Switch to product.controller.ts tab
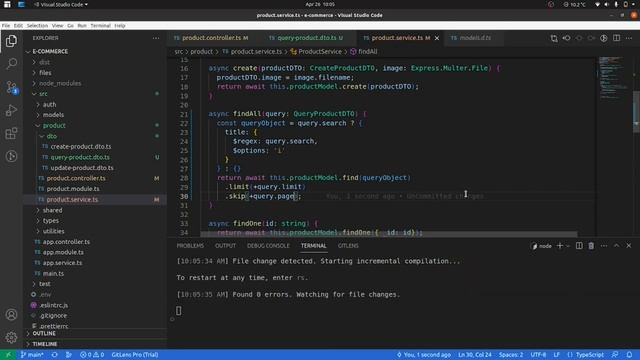This screenshot has width=640, height=360. tap(211, 38)
